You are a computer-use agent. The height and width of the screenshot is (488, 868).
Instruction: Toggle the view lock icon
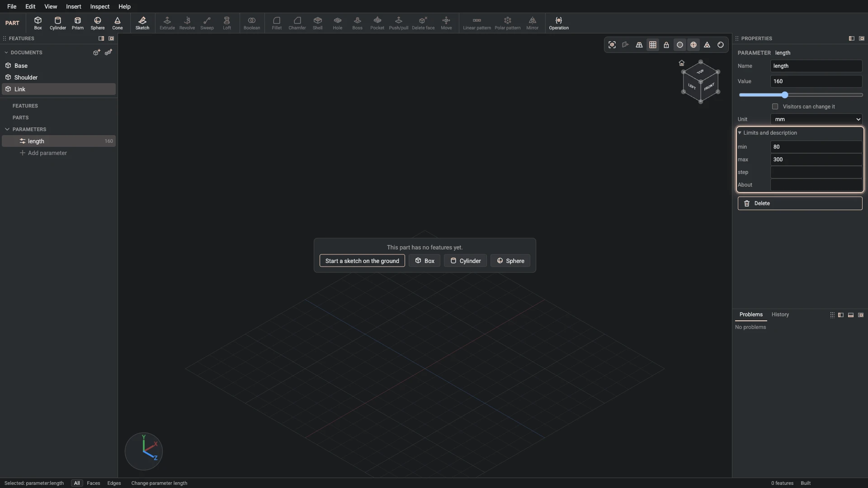[x=666, y=45]
